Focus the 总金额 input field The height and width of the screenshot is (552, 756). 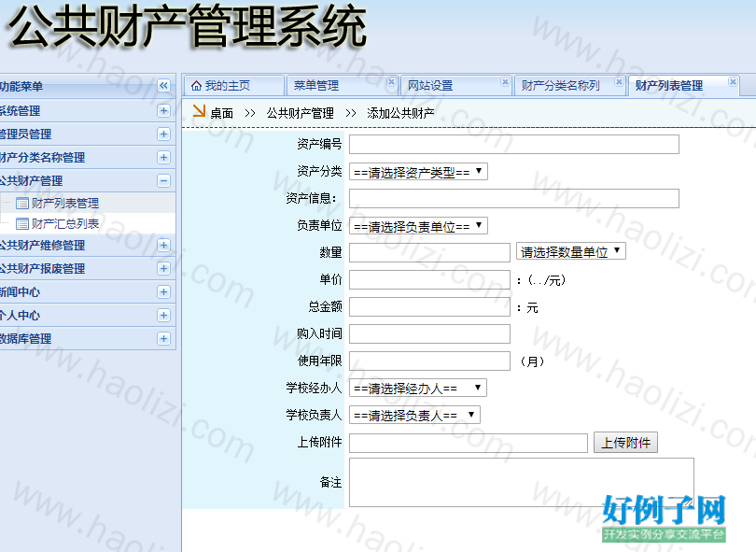[429, 307]
